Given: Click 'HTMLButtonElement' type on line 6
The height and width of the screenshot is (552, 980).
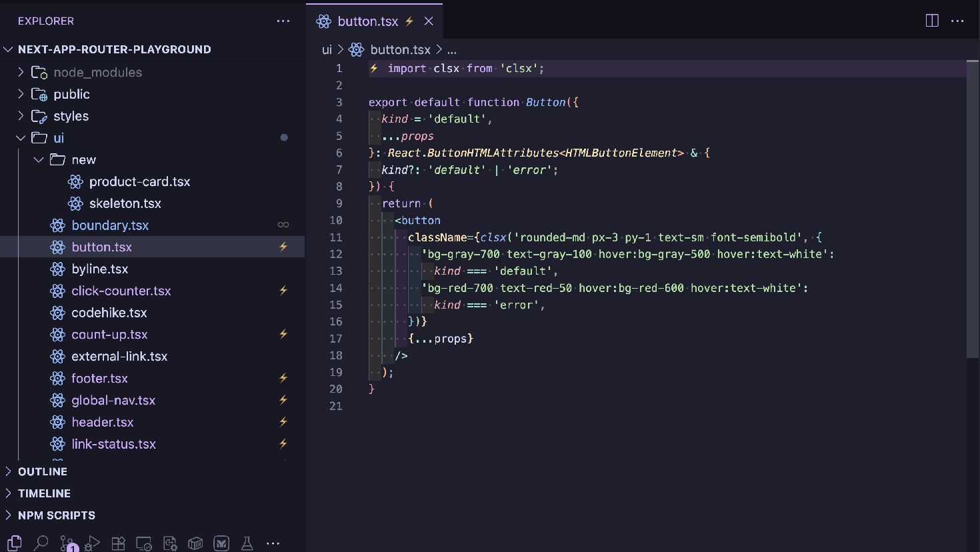Looking at the screenshot, I should click(x=621, y=153).
